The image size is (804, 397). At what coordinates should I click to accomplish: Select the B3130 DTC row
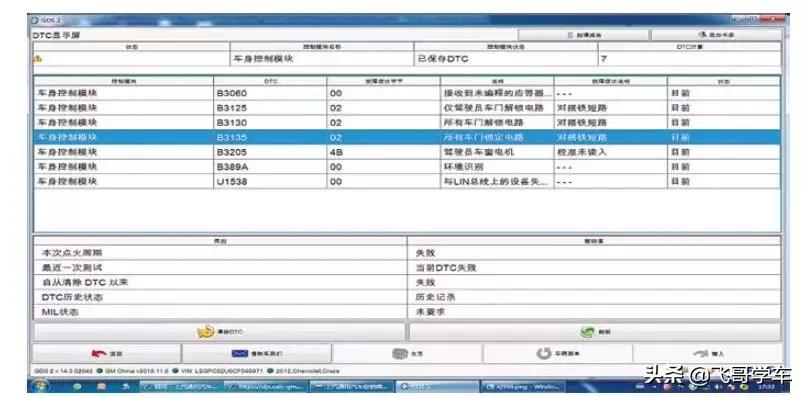click(407, 123)
